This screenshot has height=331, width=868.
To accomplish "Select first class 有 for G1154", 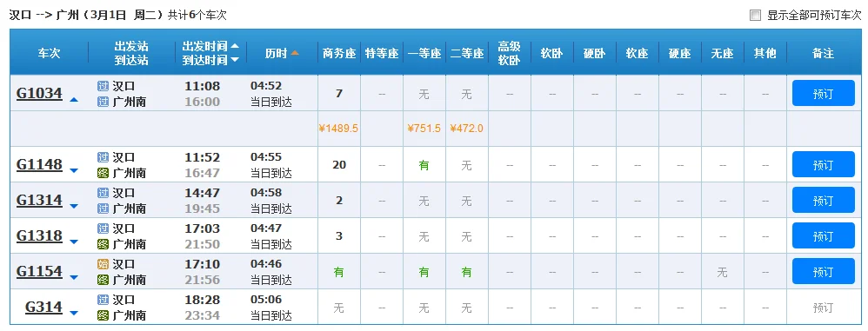I will click(424, 272).
